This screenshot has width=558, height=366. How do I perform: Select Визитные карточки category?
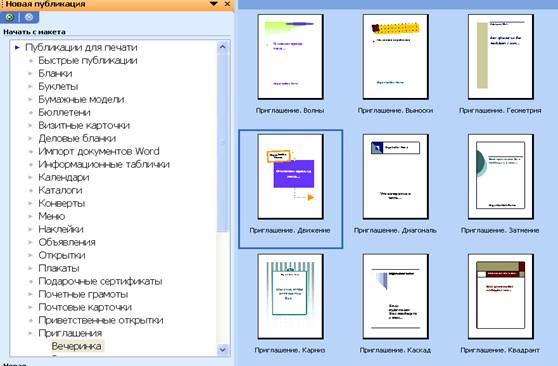[84, 125]
